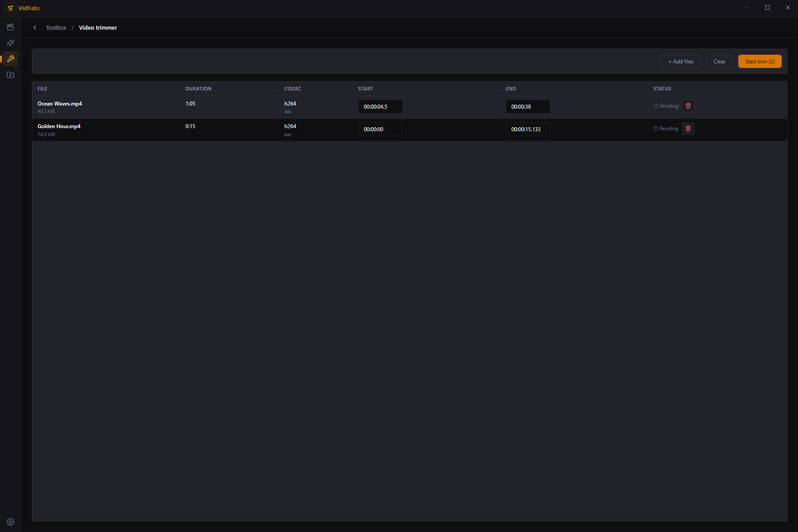Click the VidFabs logo icon
798x532 pixels.
pos(11,8)
